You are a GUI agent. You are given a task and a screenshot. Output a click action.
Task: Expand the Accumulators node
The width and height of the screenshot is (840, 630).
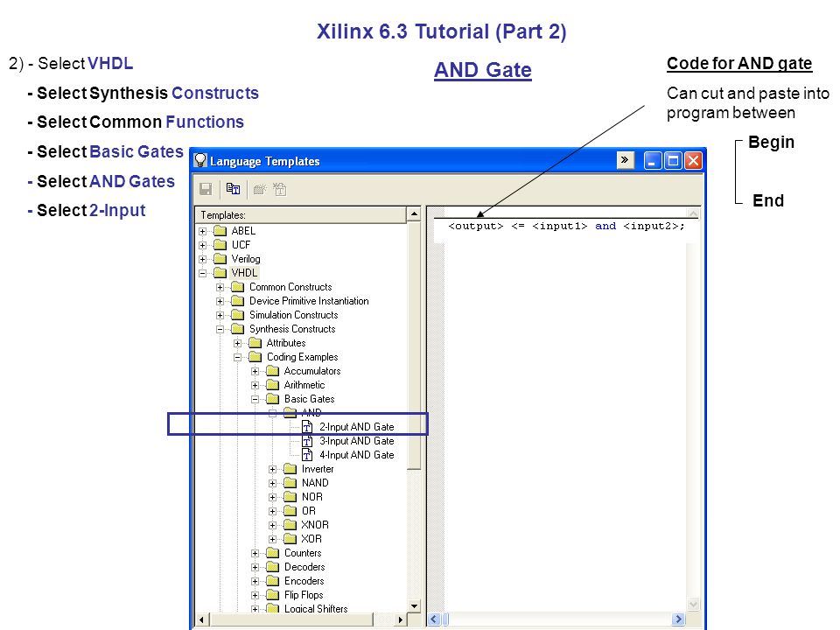tap(255, 371)
